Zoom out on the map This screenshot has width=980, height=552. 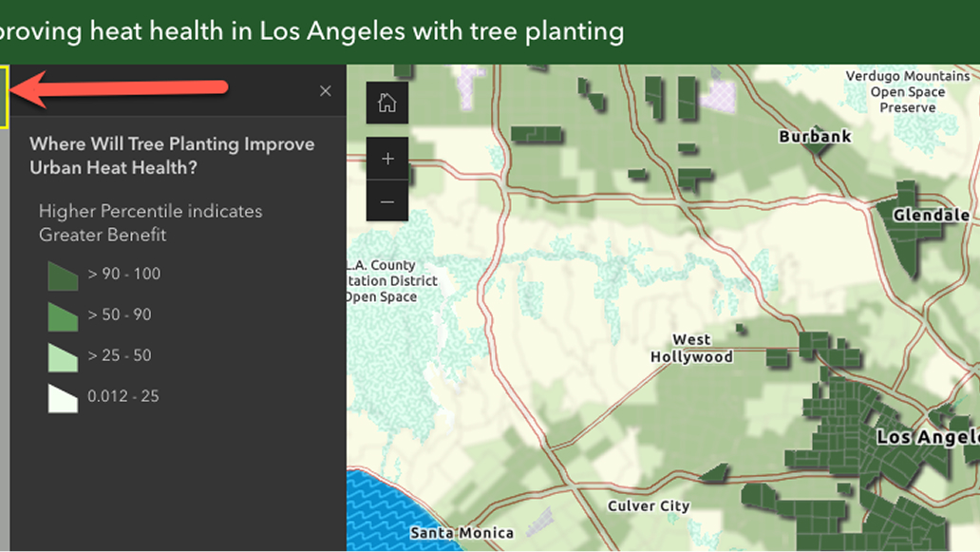[x=387, y=201]
